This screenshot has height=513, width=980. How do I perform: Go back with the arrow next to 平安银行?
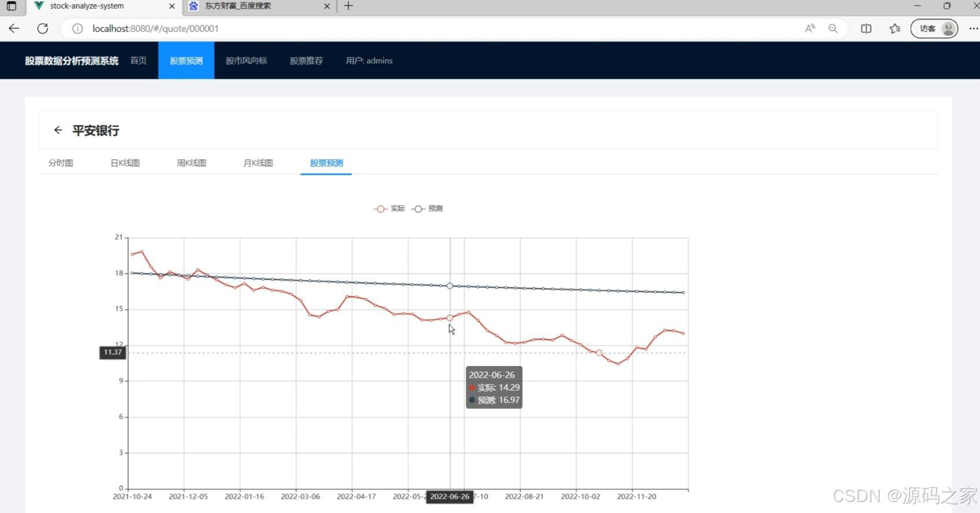click(x=58, y=130)
